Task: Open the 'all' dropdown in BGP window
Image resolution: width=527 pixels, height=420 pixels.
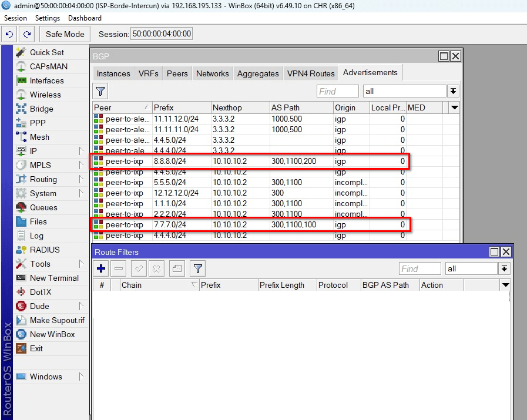Action: [x=453, y=91]
